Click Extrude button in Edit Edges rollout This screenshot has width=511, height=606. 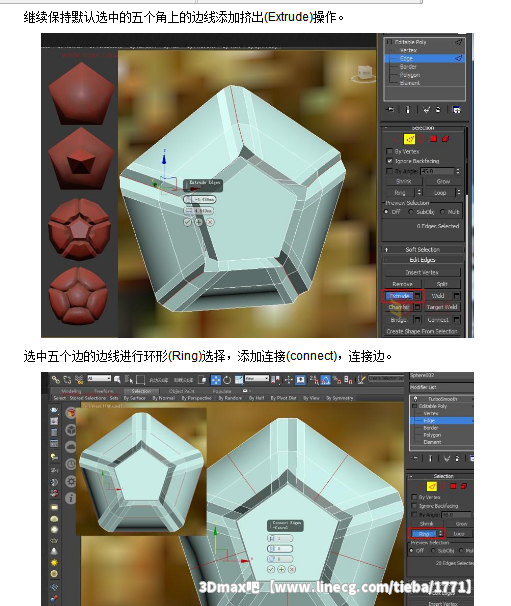(x=399, y=296)
